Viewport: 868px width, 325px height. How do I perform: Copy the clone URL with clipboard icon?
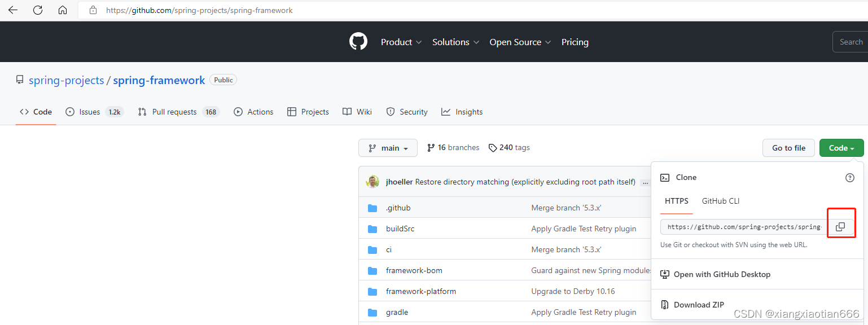840,227
